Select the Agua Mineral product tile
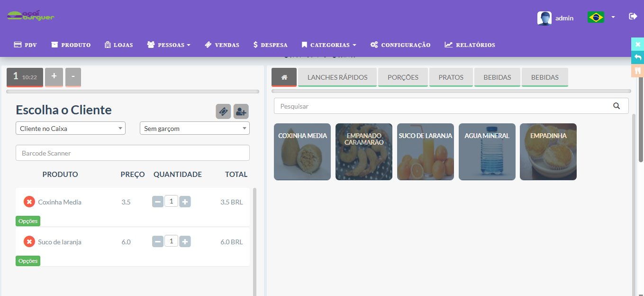The height and width of the screenshot is (296, 644). (x=487, y=152)
